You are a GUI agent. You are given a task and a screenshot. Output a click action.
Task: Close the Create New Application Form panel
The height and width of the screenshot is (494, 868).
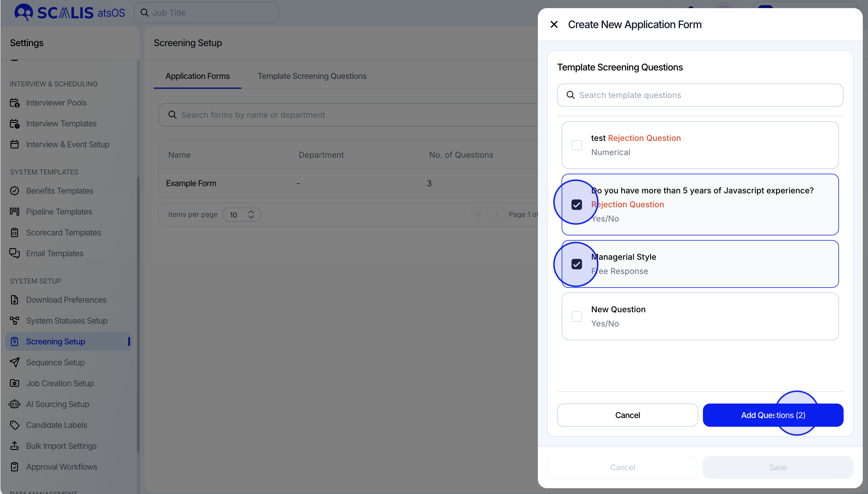point(554,24)
